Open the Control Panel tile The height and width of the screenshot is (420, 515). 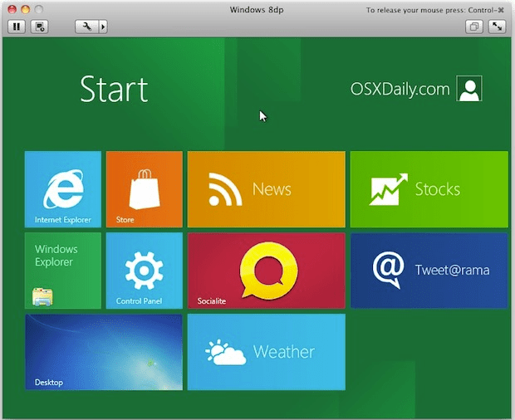(x=145, y=271)
